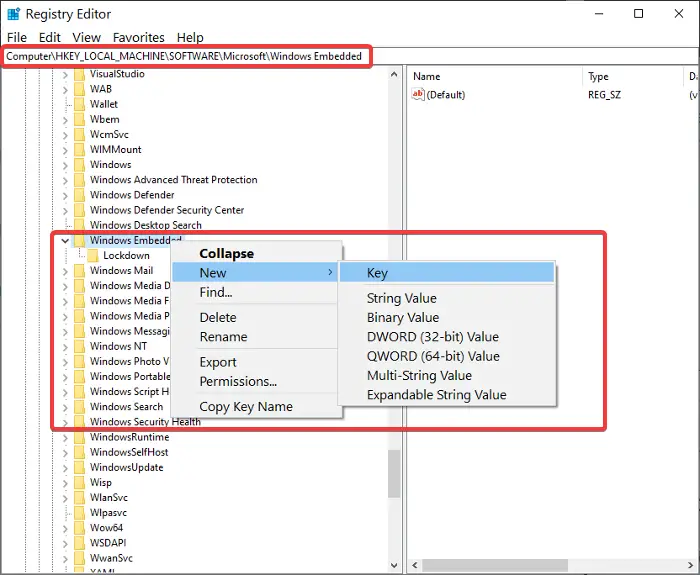
Task: Open Permissions... from the context menu
Action: [x=257, y=381]
